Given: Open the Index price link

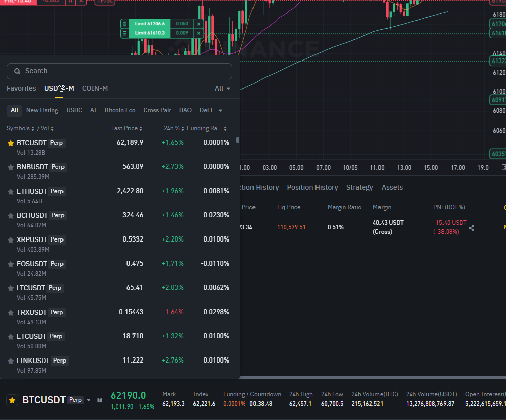Looking at the screenshot, I should click(x=201, y=394).
